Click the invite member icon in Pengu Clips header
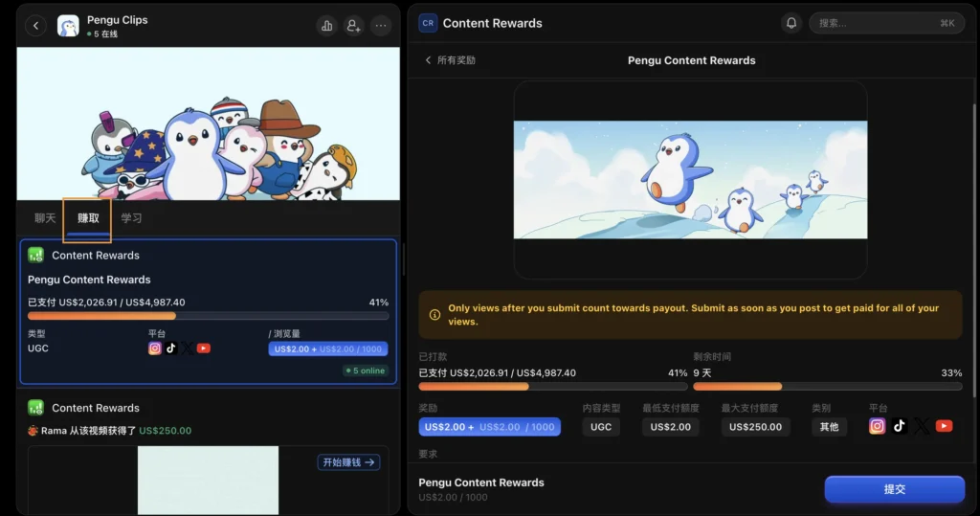The image size is (980, 516). click(354, 26)
